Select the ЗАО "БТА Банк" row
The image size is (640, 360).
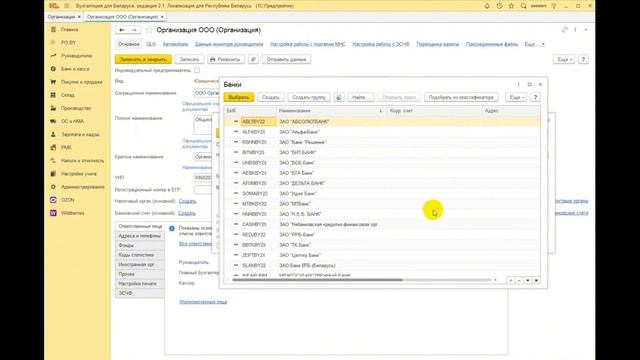click(382, 173)
